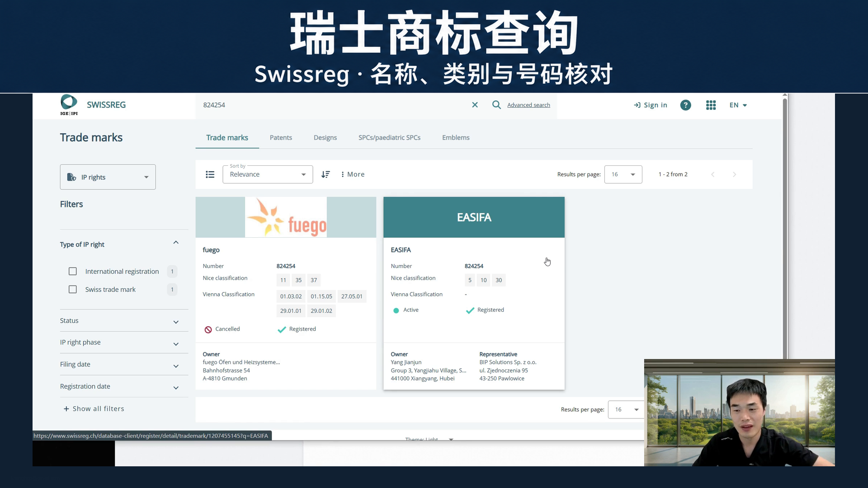The image size is (868, 488).
Task: Switch to the SPCs/paediatric SPCs tab
Action: [x=389, y=137]
